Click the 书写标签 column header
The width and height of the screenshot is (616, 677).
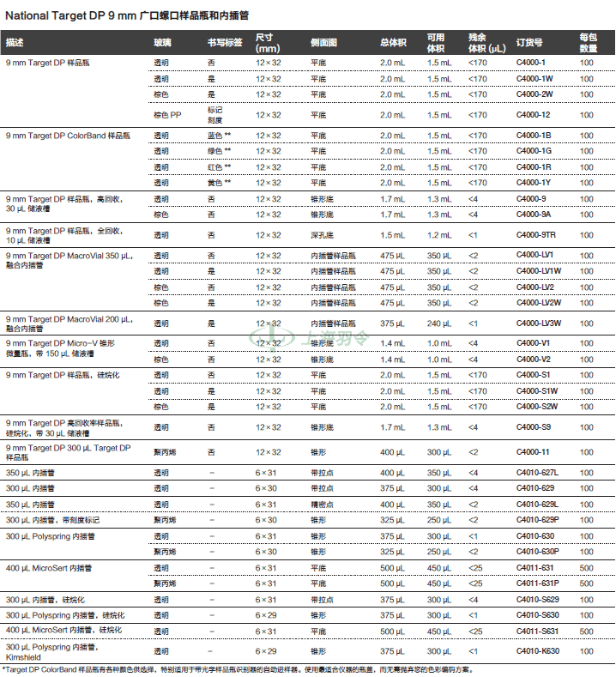[225, 43]
